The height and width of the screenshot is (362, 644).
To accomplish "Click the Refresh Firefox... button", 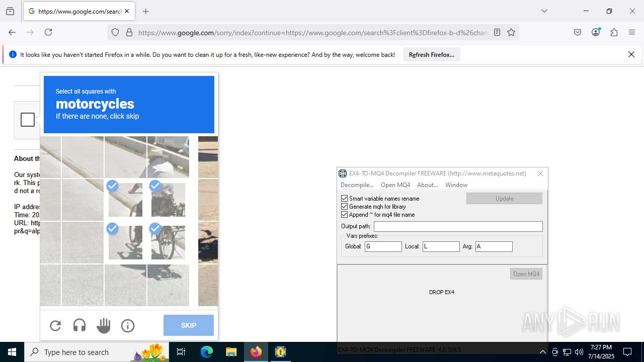I will tap(432, 54).
